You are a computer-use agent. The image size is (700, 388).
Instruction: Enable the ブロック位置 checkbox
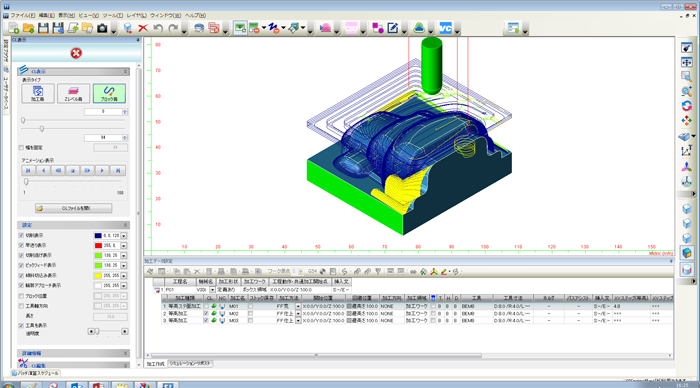coord(21,296)
